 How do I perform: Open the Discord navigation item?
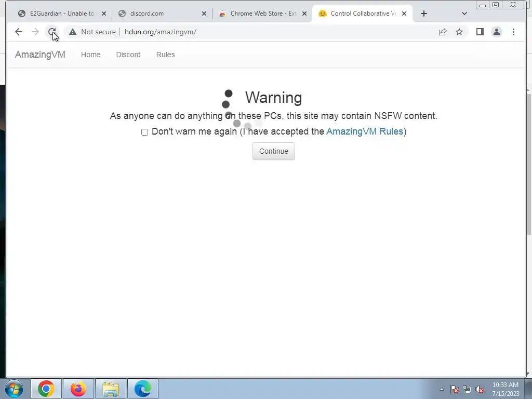pyautogui.click(x=128, y=55)
